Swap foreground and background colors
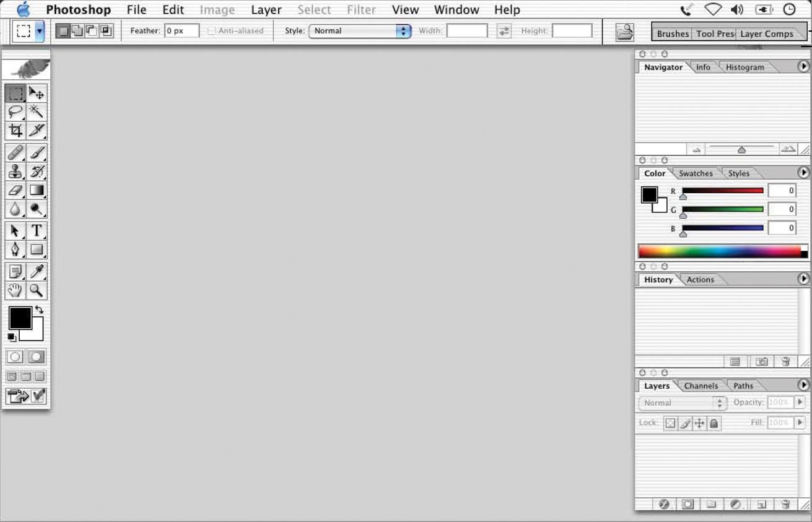Viewport: 812px width, 522px height. point(40,310)
